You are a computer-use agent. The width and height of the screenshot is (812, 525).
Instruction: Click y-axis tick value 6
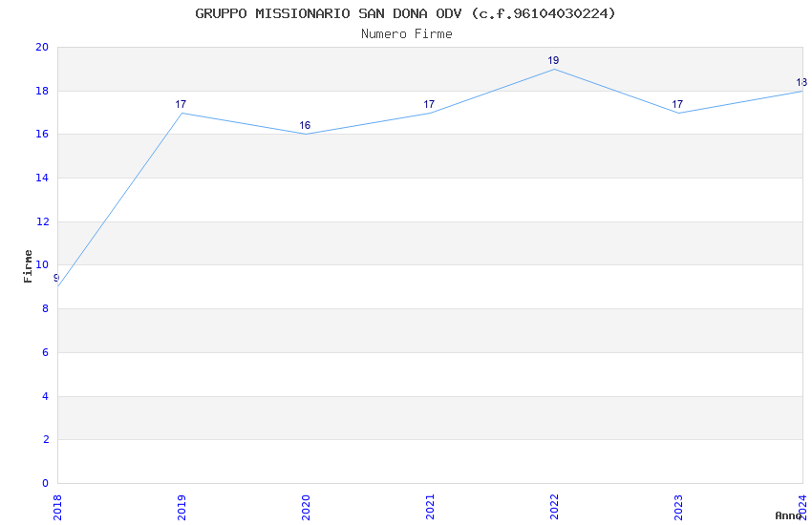(46, 353)
